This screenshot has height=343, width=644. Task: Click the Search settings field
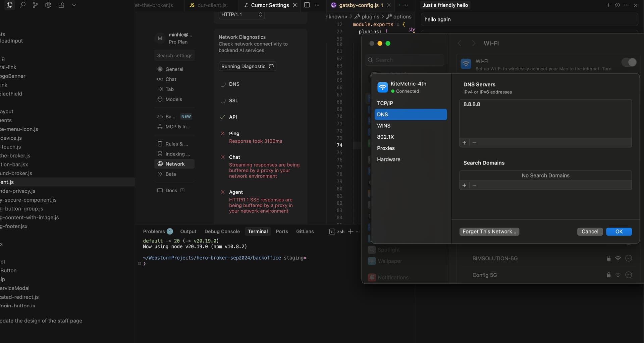[x=174, y=56]
